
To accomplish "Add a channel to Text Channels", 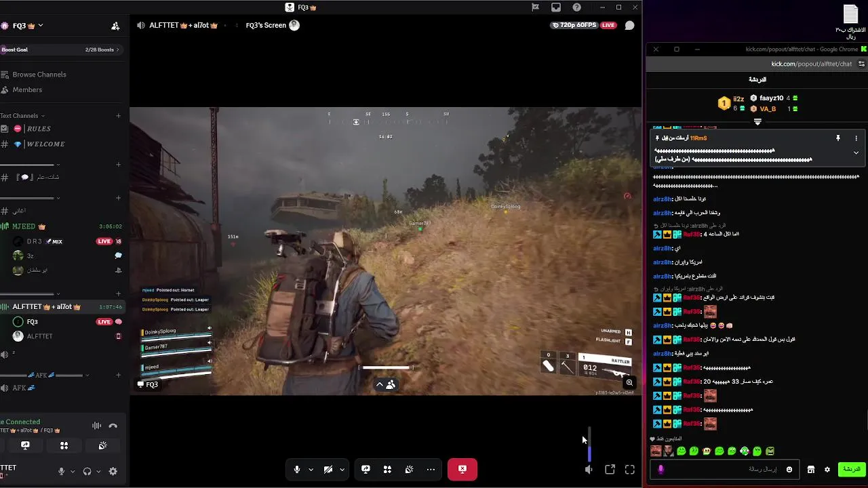I will (118, 116).
